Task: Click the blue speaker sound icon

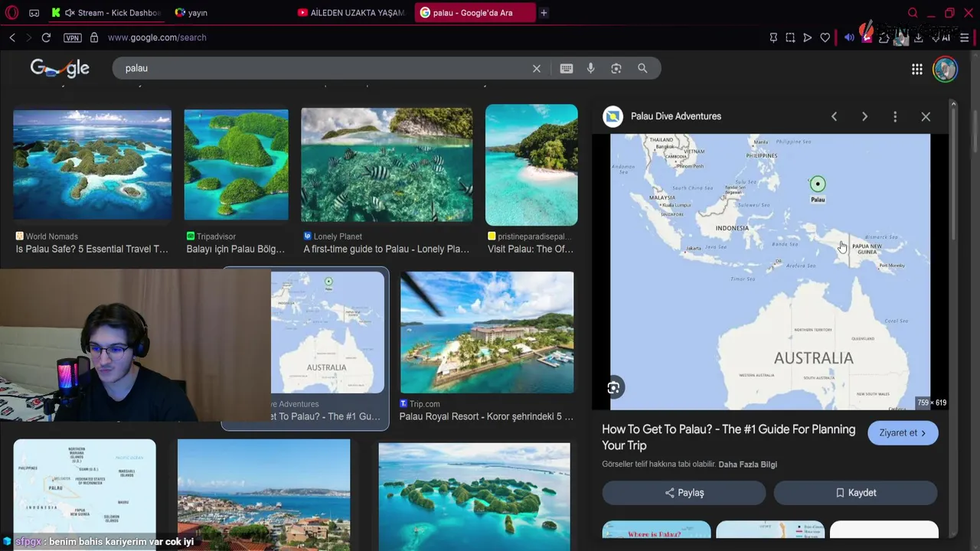Action: 849,37
